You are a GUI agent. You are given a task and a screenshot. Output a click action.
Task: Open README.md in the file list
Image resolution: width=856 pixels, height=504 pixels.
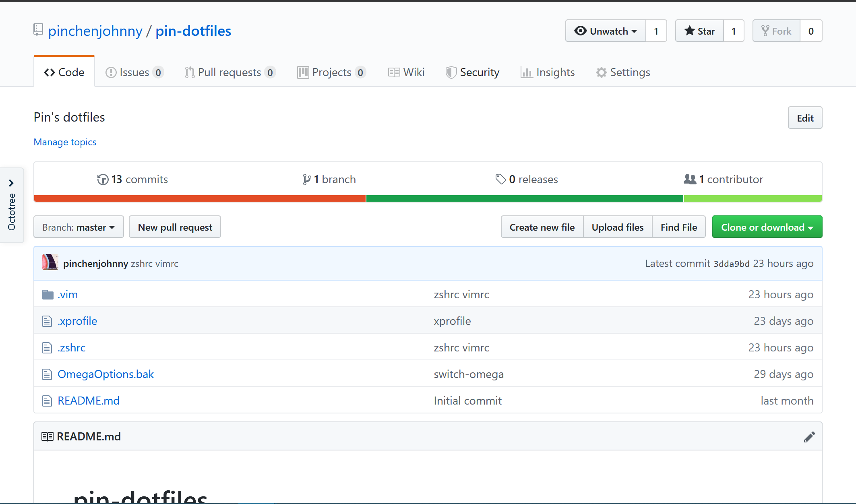coord(89,401)
